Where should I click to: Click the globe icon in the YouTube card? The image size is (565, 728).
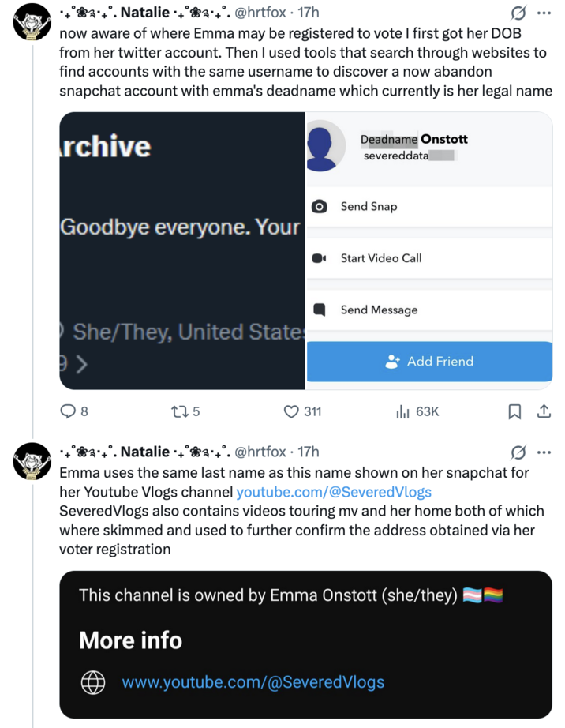pos(93,682)
